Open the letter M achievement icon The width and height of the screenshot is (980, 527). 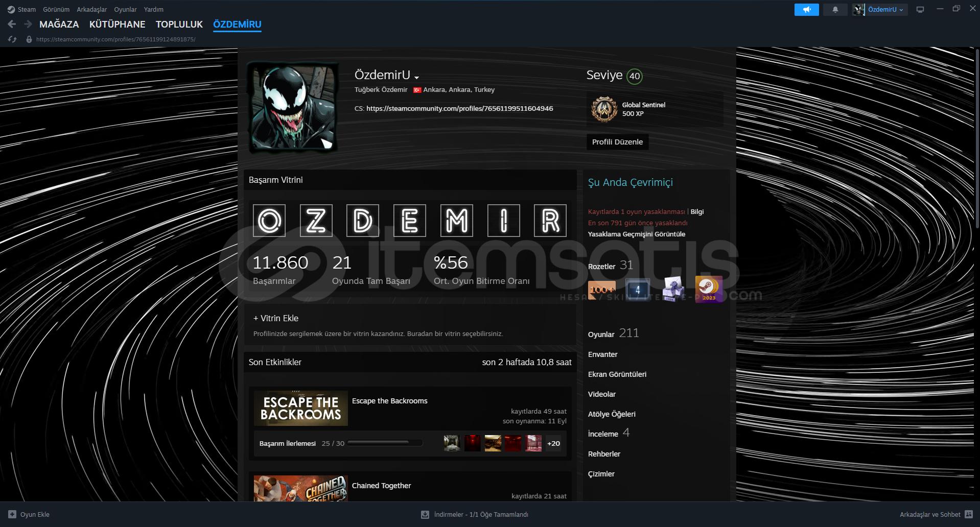(456, 221)
